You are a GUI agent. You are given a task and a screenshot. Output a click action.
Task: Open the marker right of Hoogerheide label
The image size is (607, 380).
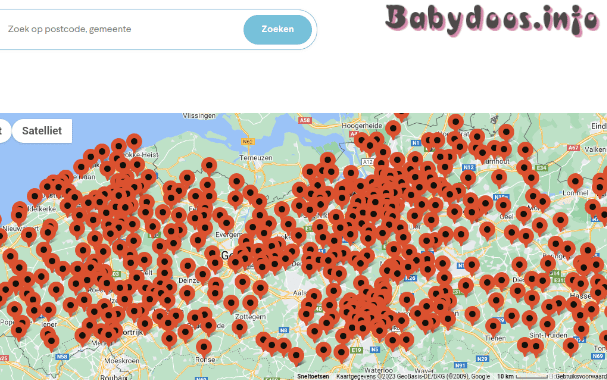[x=393, y=128]
